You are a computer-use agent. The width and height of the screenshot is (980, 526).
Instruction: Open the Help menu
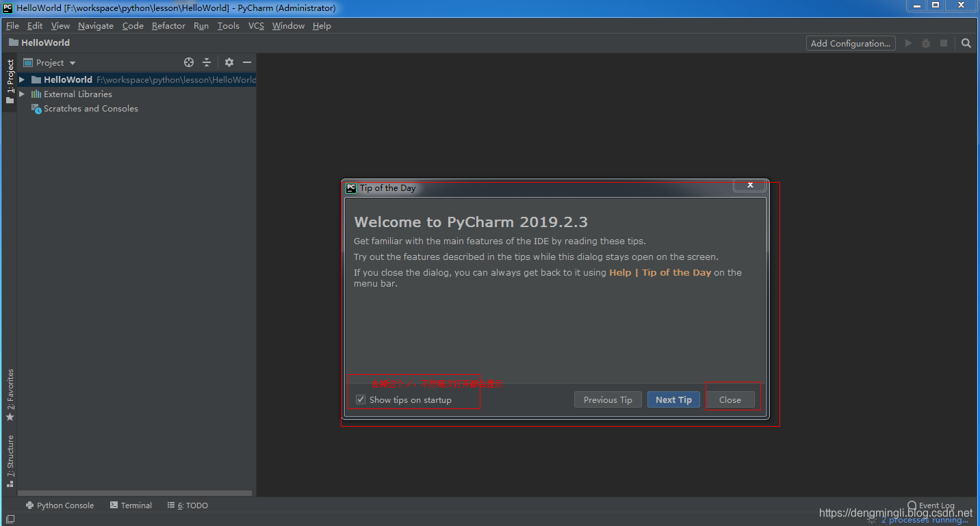pos(322,26)
